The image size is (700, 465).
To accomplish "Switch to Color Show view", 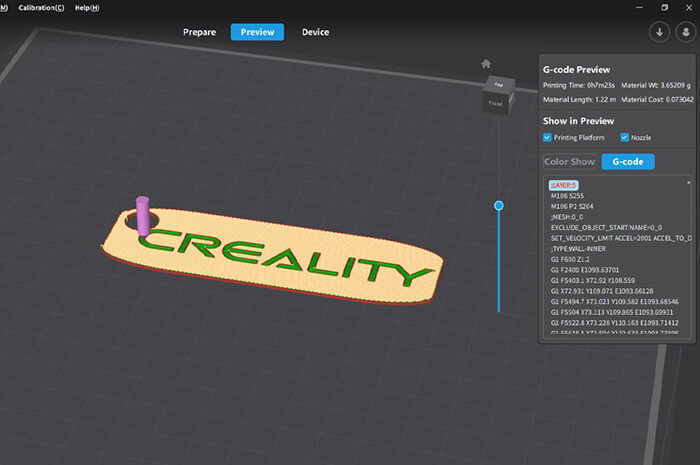I will [570, 162].
